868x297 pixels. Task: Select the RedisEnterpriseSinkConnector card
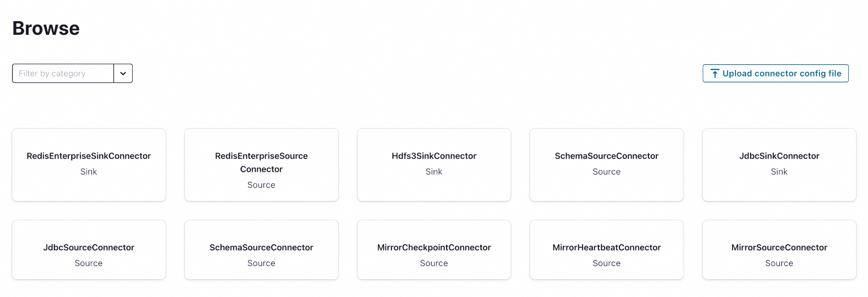89,165
